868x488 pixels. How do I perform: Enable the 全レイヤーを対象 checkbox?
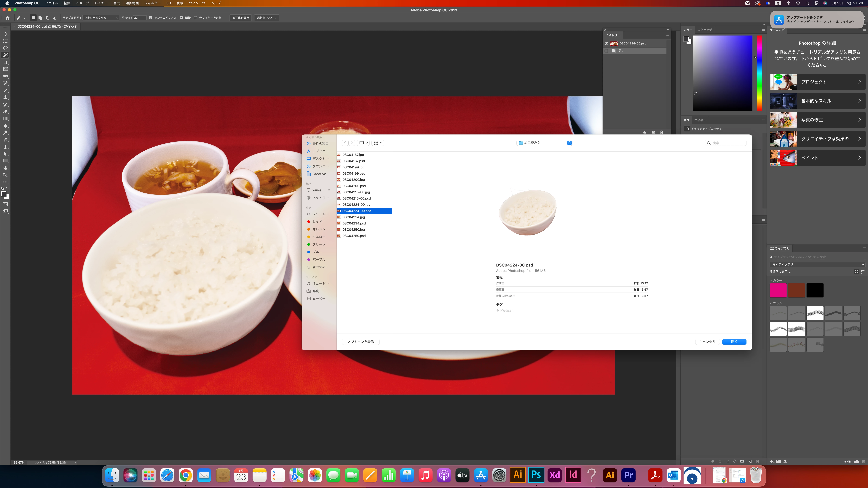click(x=195, y=18)
